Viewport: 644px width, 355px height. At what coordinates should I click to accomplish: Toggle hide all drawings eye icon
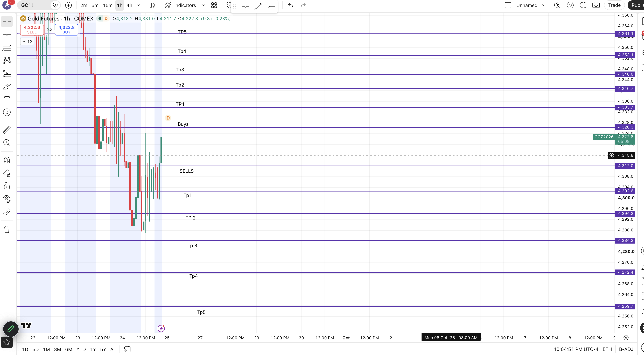click(7, 199)
